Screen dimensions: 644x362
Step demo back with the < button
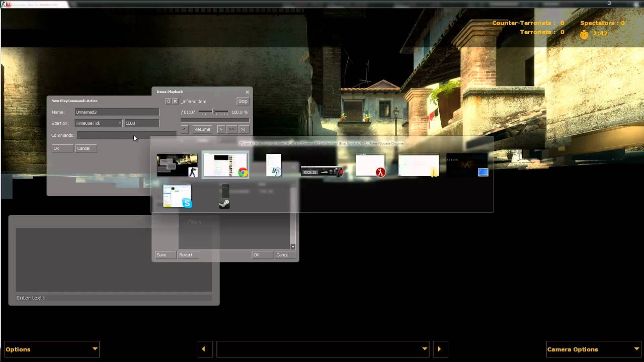click(x=184, y=129)
